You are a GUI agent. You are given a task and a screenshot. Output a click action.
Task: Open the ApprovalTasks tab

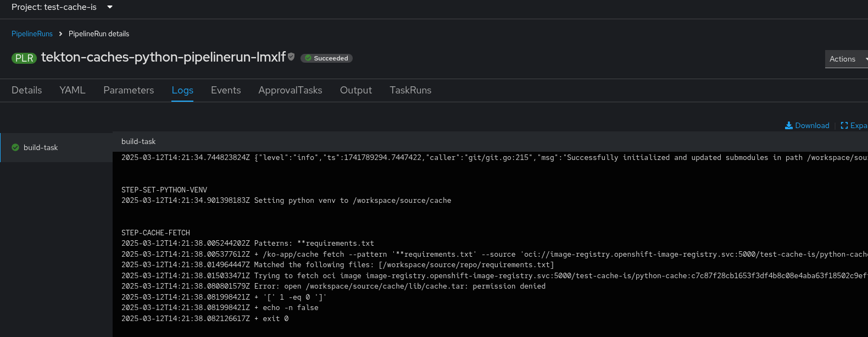pos(290,90)
